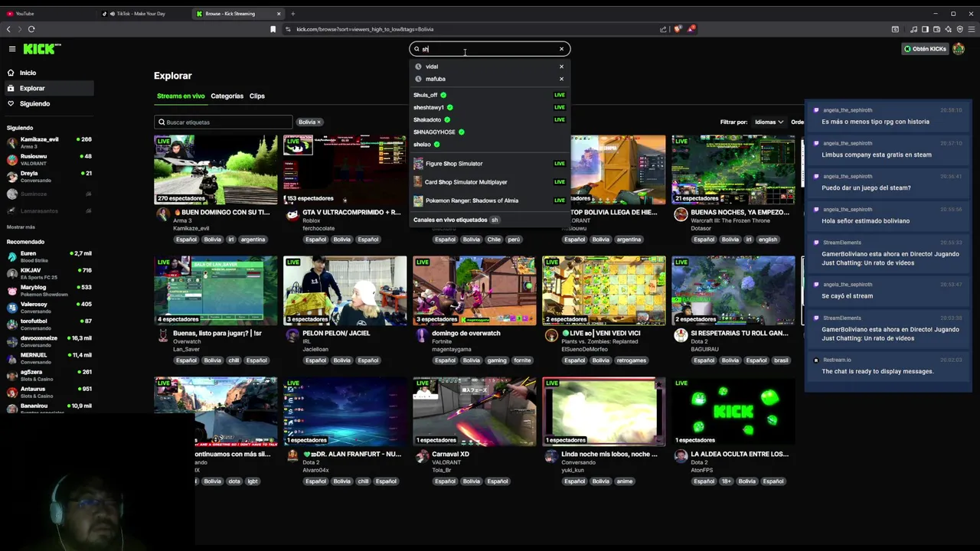Screen dimensions: 980x551
Task: Open followed channel Rusiouwu
Action: click(49, 159)
